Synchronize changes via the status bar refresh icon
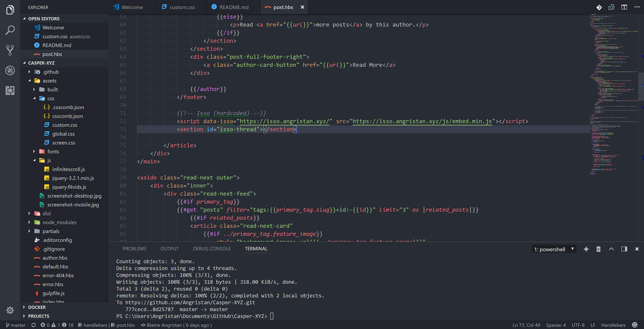The image size is (644, 329). point(34,325)
